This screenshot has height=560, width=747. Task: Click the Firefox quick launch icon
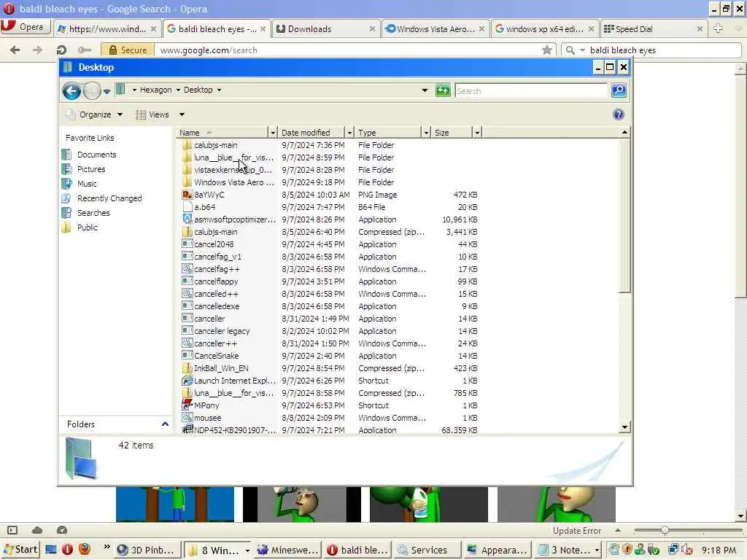[85, 550]
